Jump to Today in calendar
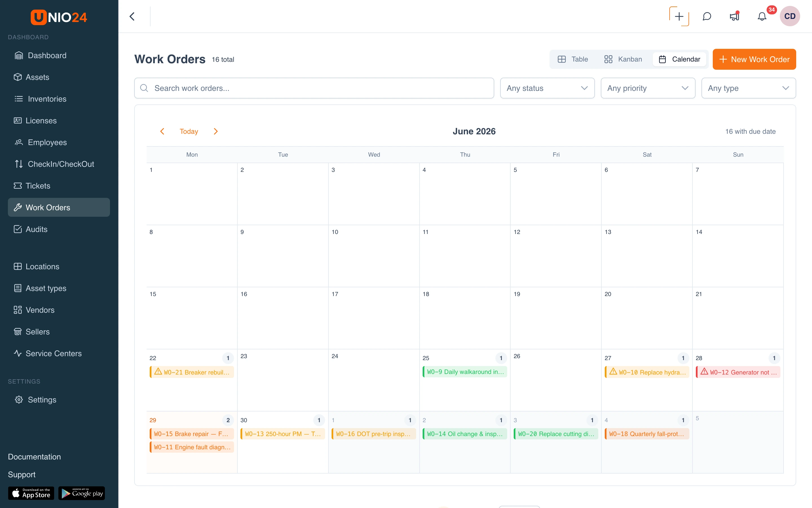 point(189,131)
